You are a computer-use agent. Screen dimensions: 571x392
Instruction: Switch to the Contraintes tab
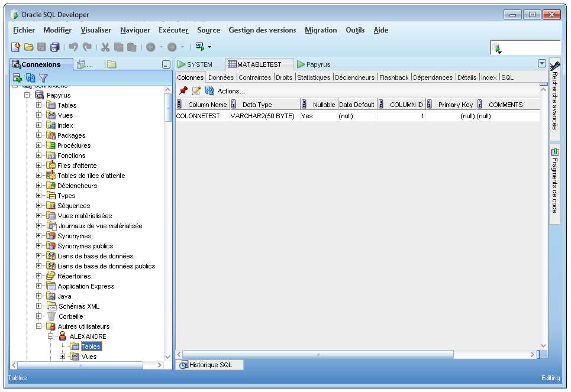click(x=255, y=77)
